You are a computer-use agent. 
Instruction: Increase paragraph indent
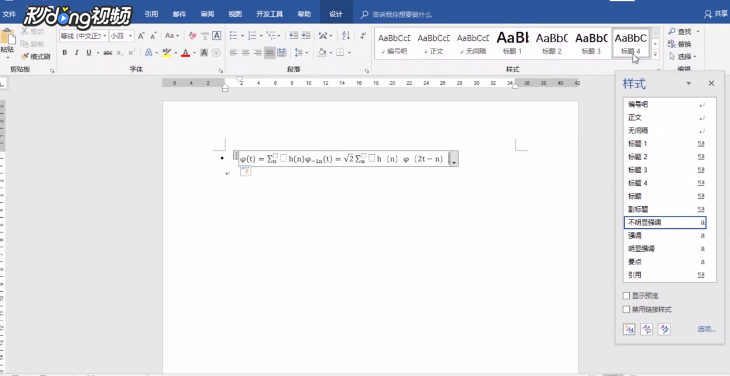(x=306, y=36)
